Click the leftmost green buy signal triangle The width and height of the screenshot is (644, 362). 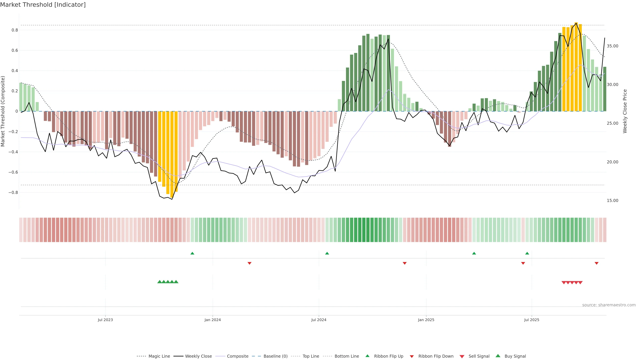(159, 282)
